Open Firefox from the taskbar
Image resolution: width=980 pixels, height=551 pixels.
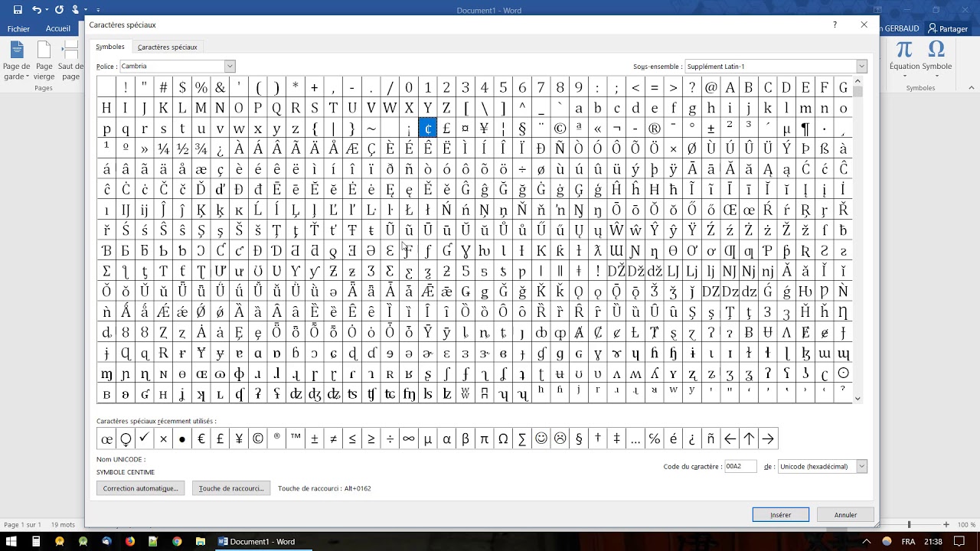[130, 541]
